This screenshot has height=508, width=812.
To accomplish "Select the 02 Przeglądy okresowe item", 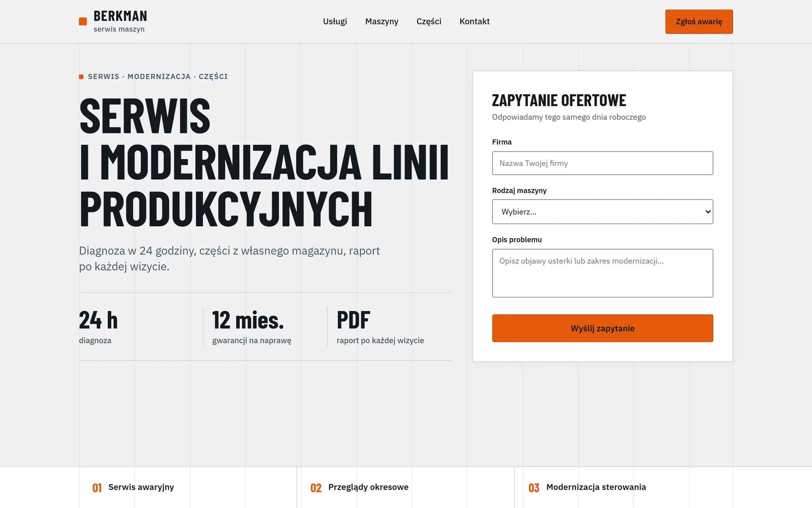I will pos(359,487).
